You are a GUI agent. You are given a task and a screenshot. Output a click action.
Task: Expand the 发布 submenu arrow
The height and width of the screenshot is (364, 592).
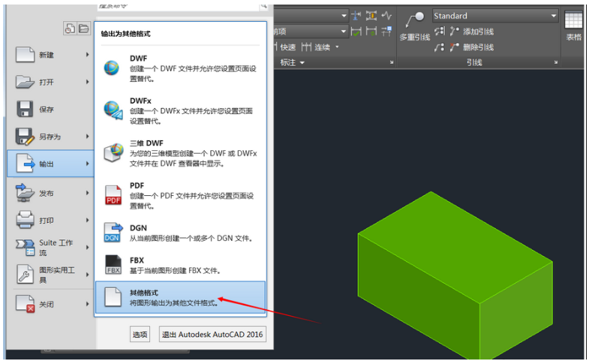click(x=88, y=193)
